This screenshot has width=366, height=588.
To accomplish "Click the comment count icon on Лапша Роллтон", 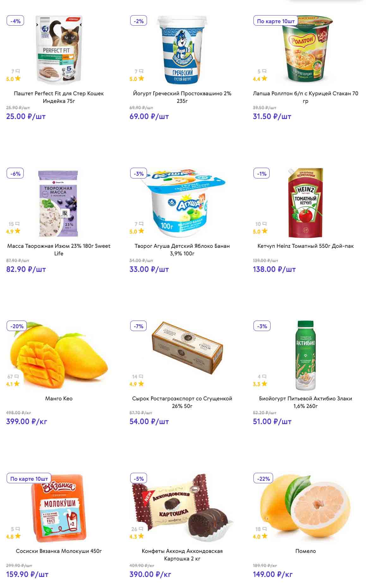I will tap(264, 72).
